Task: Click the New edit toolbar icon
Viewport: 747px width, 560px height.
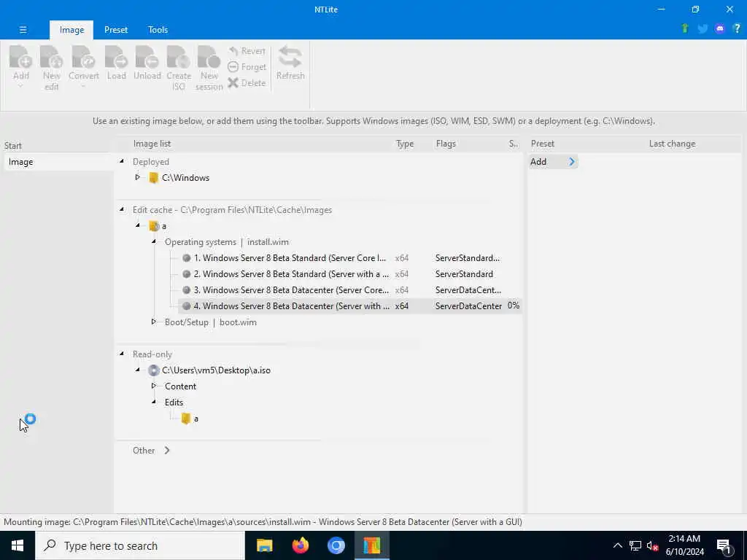Action: point(52,57)
